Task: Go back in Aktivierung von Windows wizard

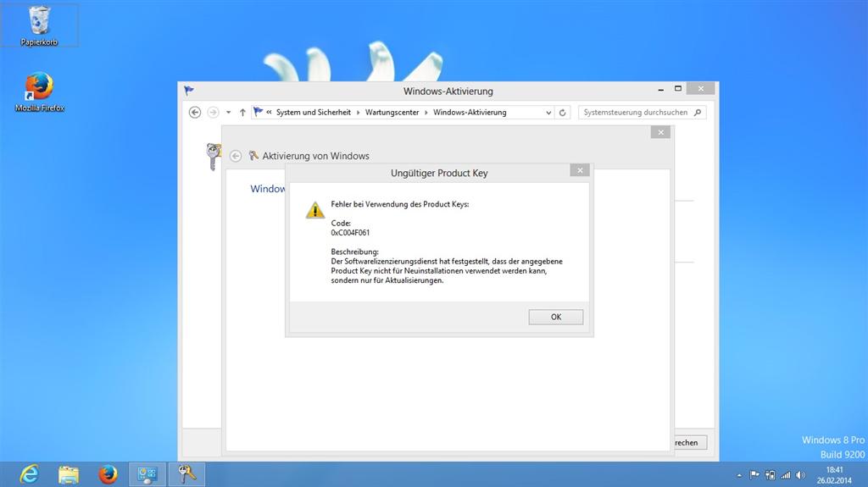Action: (236, 156)
